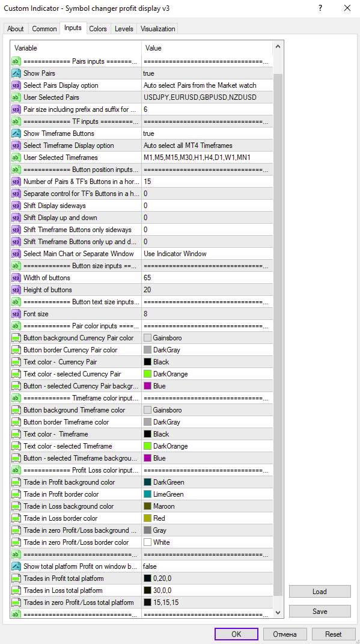Viewport: 360px width, 644px height.
Task: Open the Select Timeframe Display option value
Action: coord(207,146)
